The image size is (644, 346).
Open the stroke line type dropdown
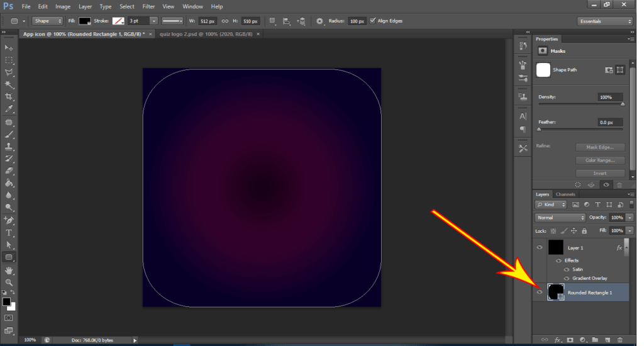point(172,21)
